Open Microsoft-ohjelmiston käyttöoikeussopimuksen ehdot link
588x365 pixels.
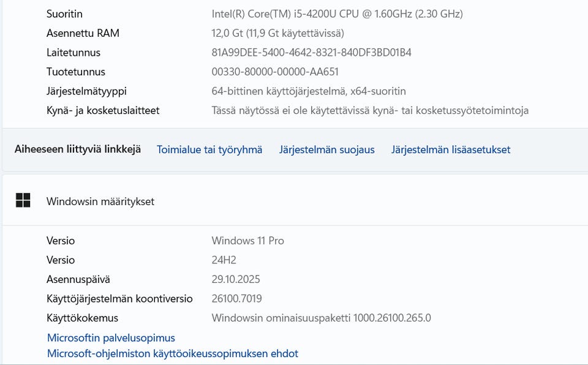pyautogui.click(x=173, y=353)
